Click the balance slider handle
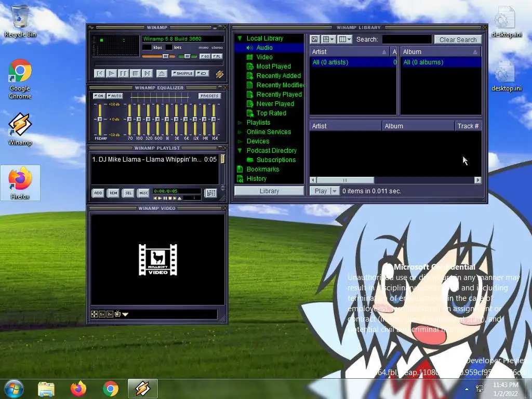Screen dimensions: 532x399 point(187,56)
